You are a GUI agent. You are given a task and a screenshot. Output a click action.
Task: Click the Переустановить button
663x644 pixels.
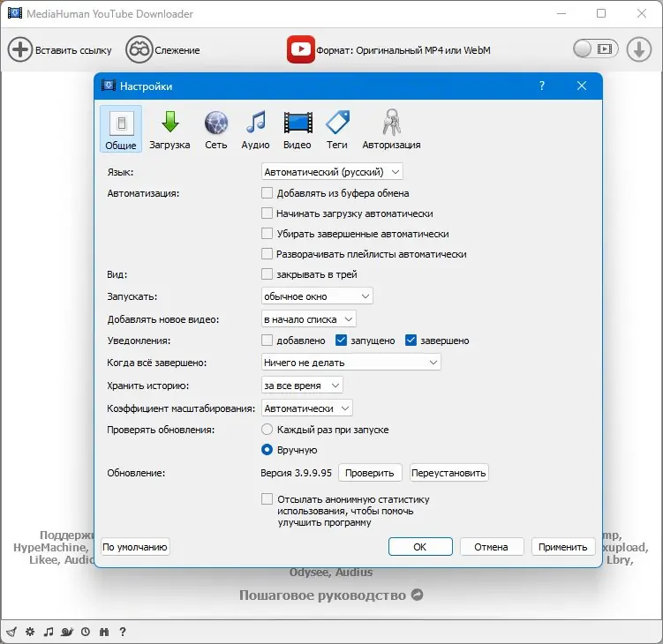[448, 473]
